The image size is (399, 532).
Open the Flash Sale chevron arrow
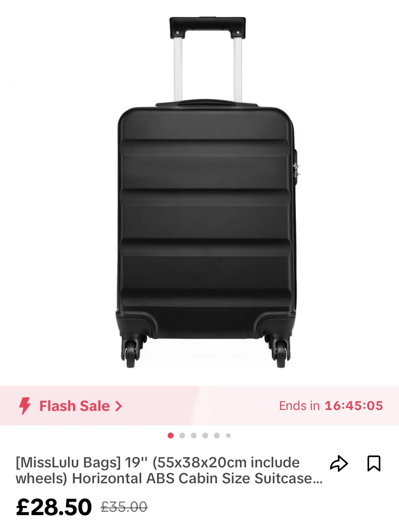(x=119, y=406)
